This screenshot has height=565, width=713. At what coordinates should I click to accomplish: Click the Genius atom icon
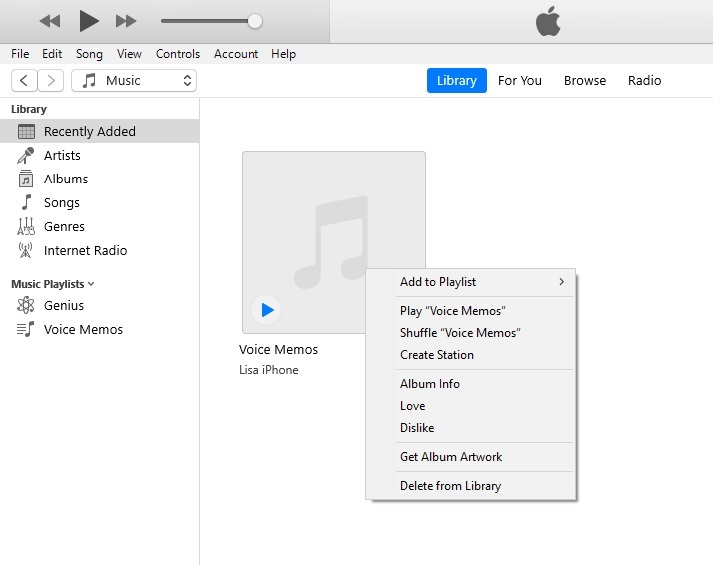tap(25, 305)
